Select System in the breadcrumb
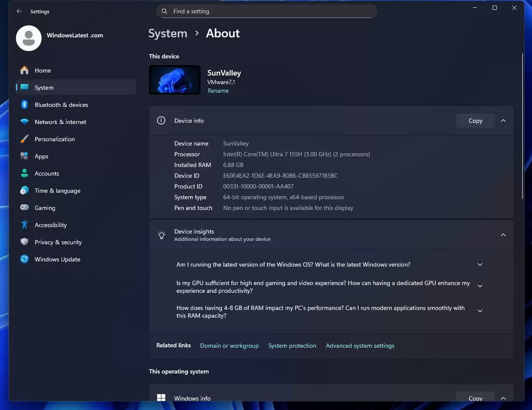Viewport: 532px width, 410px height. [x=167, y=33]
